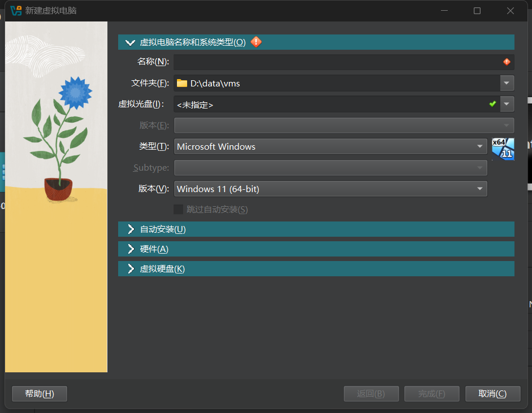Click the 返回(B) button
This screenshot has width=532, height=413.
(371, 394)
